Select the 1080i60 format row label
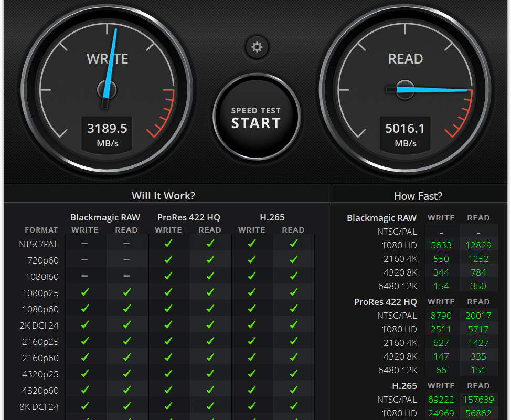The image size is (511, 420). (42, 277)
